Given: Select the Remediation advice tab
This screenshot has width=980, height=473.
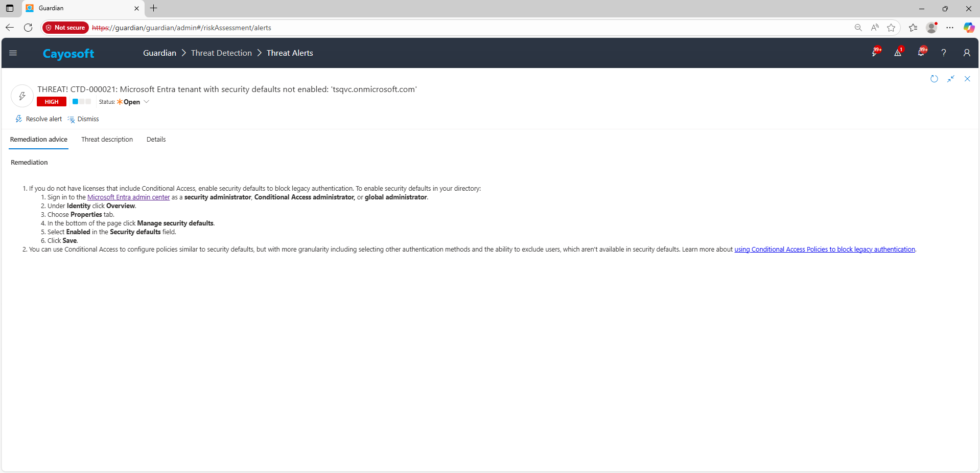Looking at the screenshot, I should tap(39, 140).
